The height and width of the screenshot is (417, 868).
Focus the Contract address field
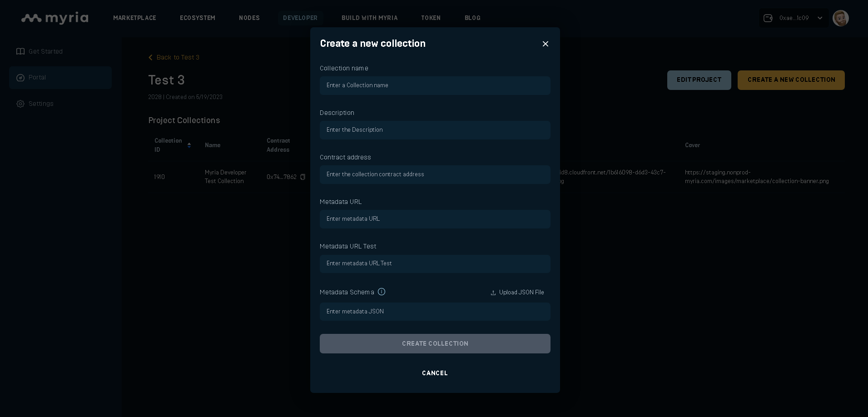pos(435,174)
